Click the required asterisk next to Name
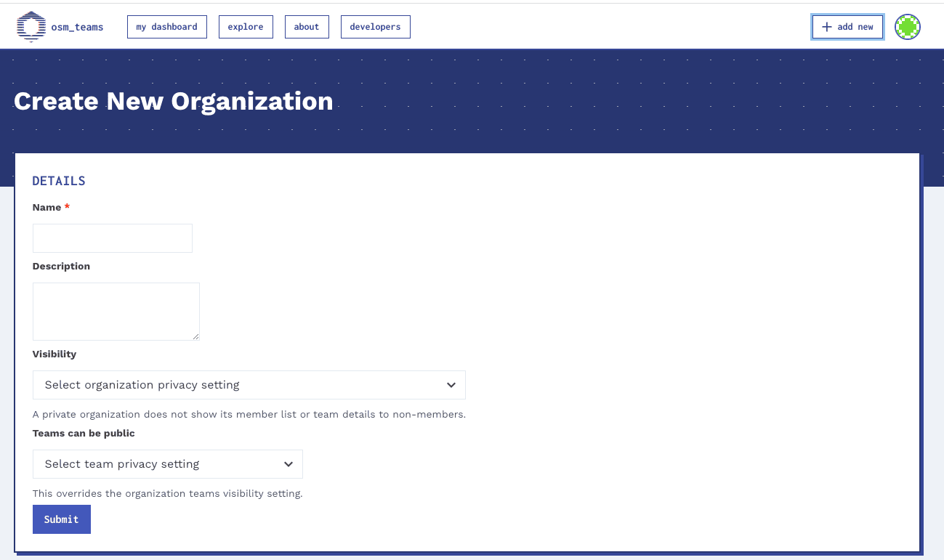The image size is (944, 560). pyautogui.click(x=67, y=206)
